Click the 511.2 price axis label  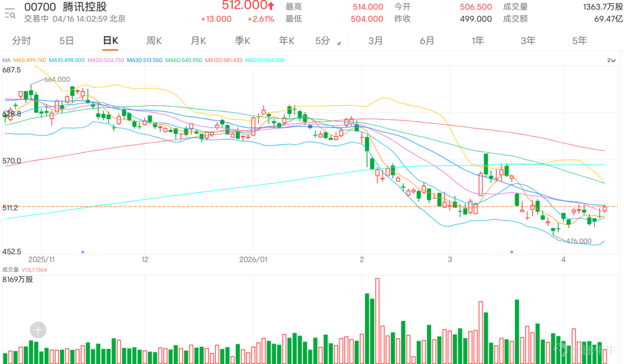[x=10, y=208]
